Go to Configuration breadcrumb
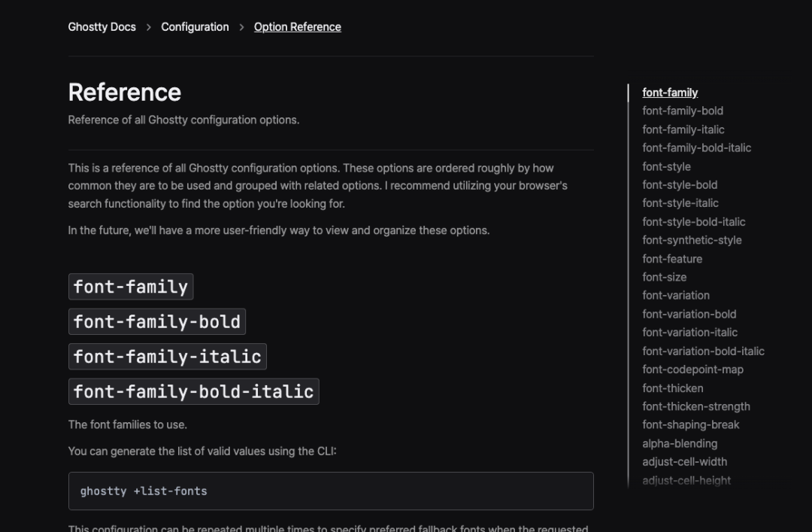812x532 pixels. click(195, 27)
